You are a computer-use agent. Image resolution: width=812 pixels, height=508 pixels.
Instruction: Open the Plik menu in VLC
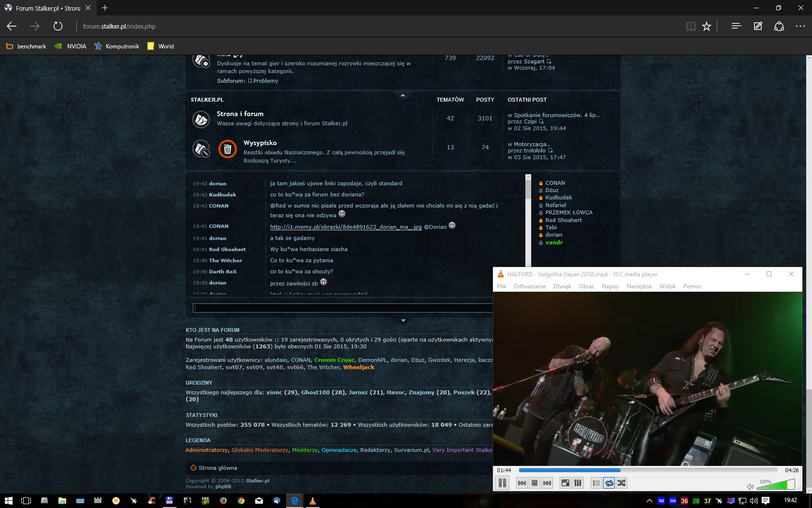[x=501, y=286]
